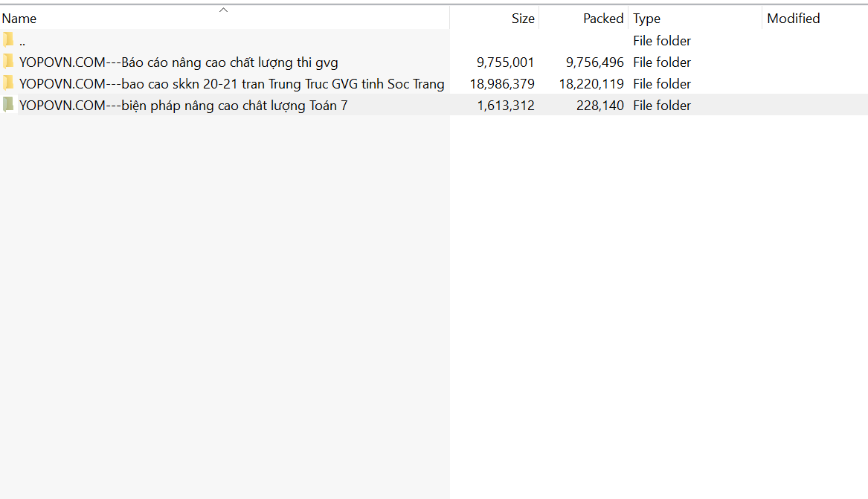This screenshot has width=868, height=499.
Task: Click the size value 1,613,312
Action: pos(505,106)
